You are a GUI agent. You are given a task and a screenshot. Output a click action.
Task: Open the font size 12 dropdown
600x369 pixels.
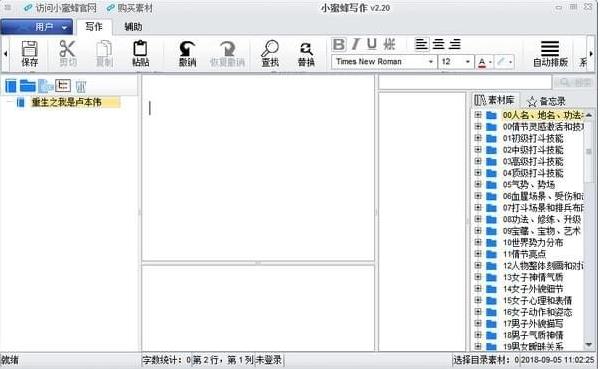tap(456, 62)
